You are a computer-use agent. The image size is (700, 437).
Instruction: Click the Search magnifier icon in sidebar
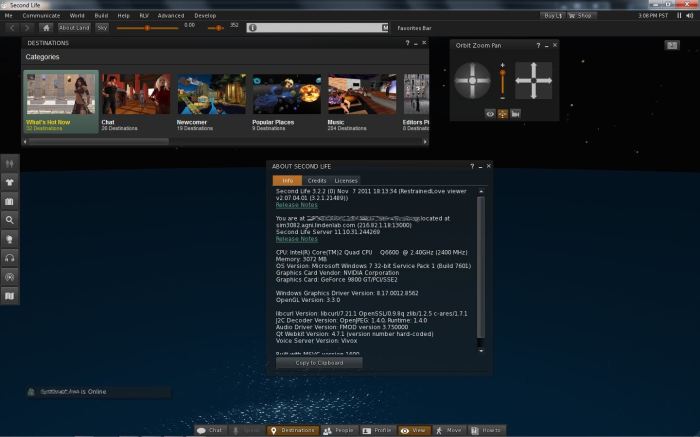(x=10, y=220)
